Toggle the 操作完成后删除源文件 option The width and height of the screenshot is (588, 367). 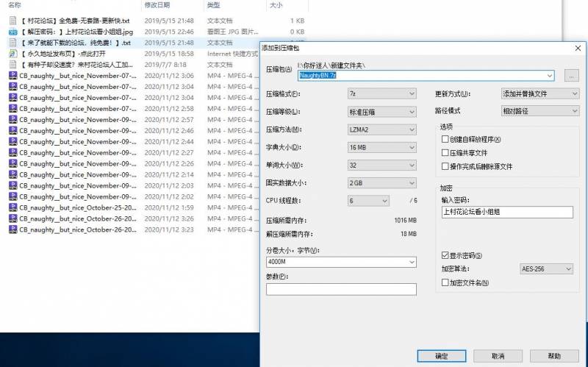pos(445,166)
